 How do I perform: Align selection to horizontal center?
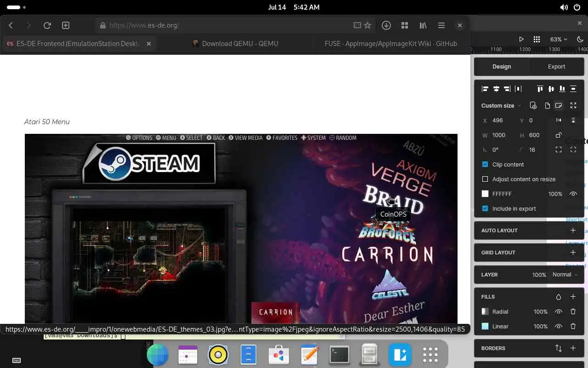point(496,89)
